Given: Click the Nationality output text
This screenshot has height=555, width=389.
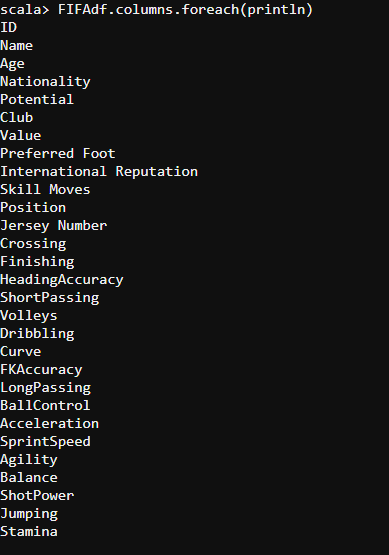Looking at the screenshot, I should coord(45,82).
